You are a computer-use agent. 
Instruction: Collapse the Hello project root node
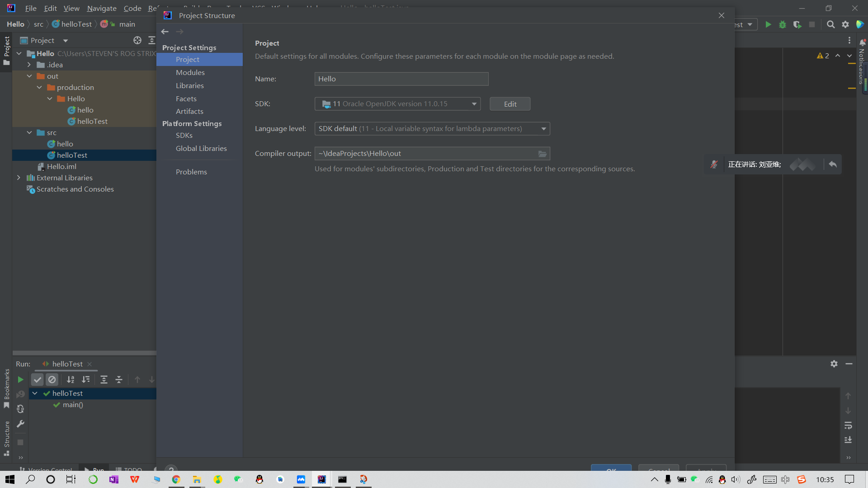[x=19, y=53]
